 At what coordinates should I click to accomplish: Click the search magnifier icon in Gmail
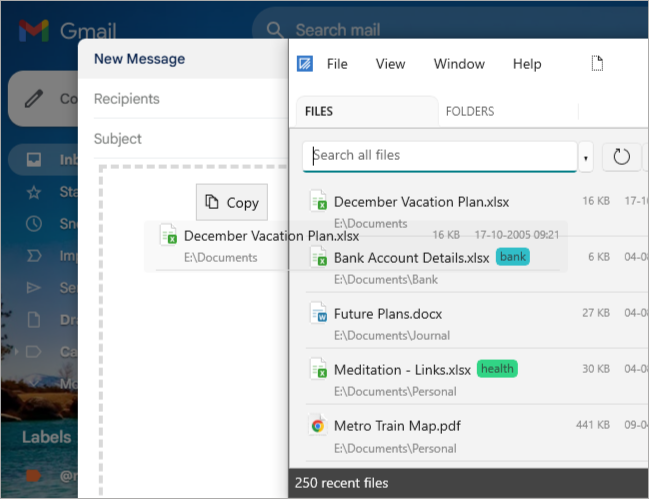[274, 30]
